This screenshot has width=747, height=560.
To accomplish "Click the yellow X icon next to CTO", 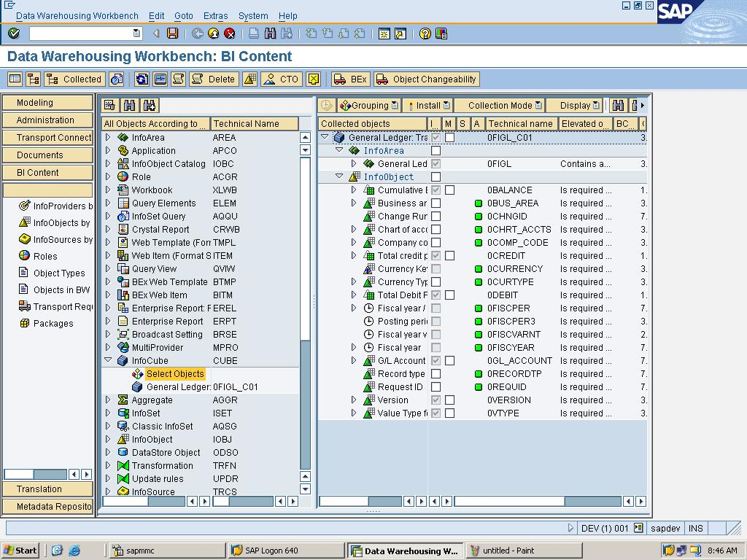I will [314, 79].
